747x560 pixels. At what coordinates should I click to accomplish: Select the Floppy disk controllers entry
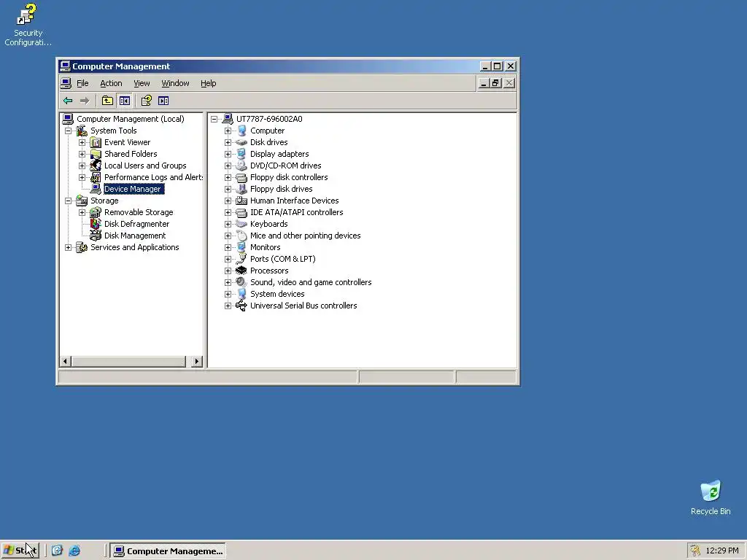289,177
